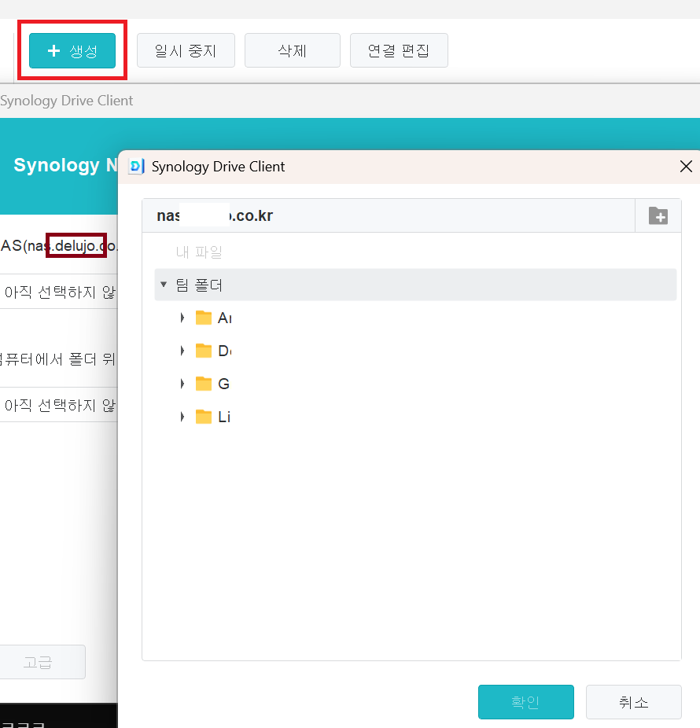Viewport: 700px width, 728px height.
Task: Click the 확인 confirm button
Action: click(x=526, y=701)
